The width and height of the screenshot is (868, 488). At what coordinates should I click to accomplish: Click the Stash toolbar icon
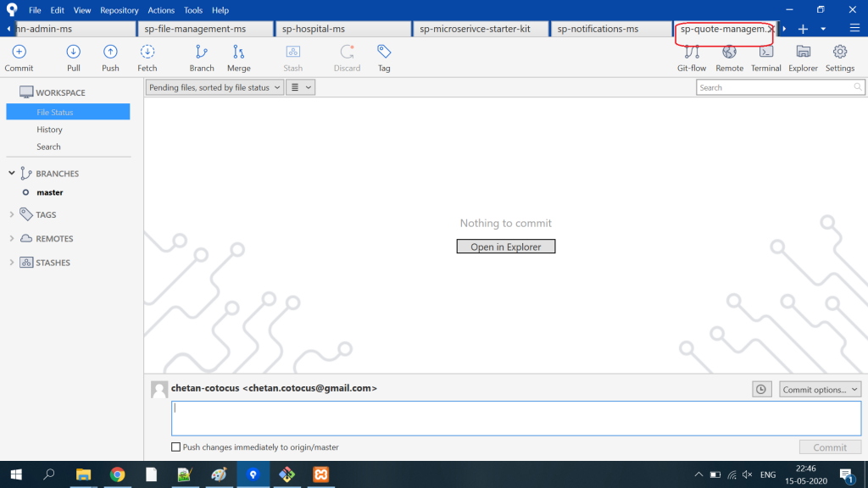point(292,52)
